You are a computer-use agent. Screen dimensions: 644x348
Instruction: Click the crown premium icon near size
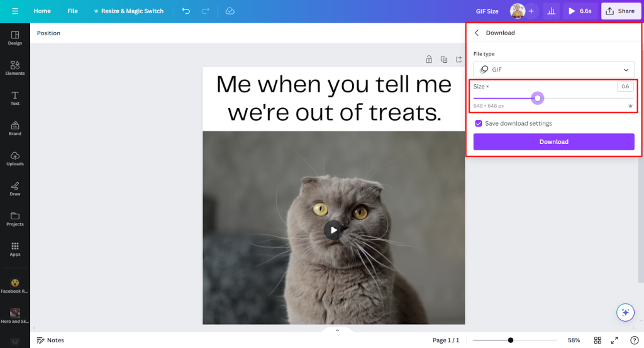630,106
